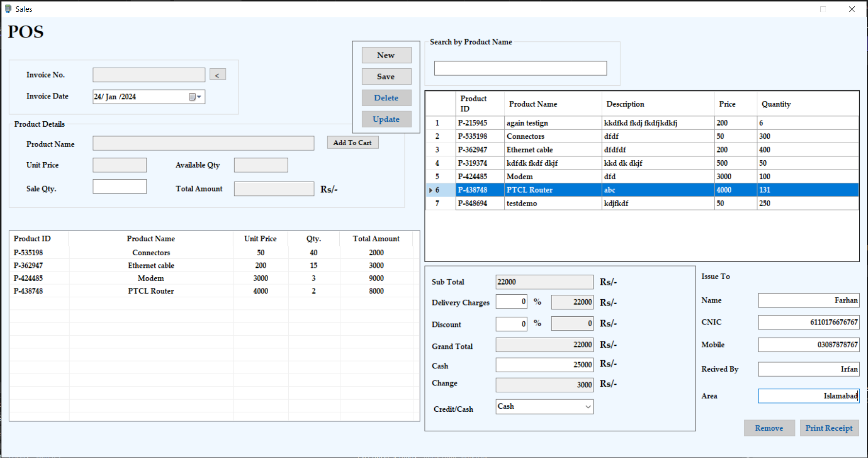Expand the Credit/Cash combo box
Viewport: 868px width, 458px height.
(588, 407)
